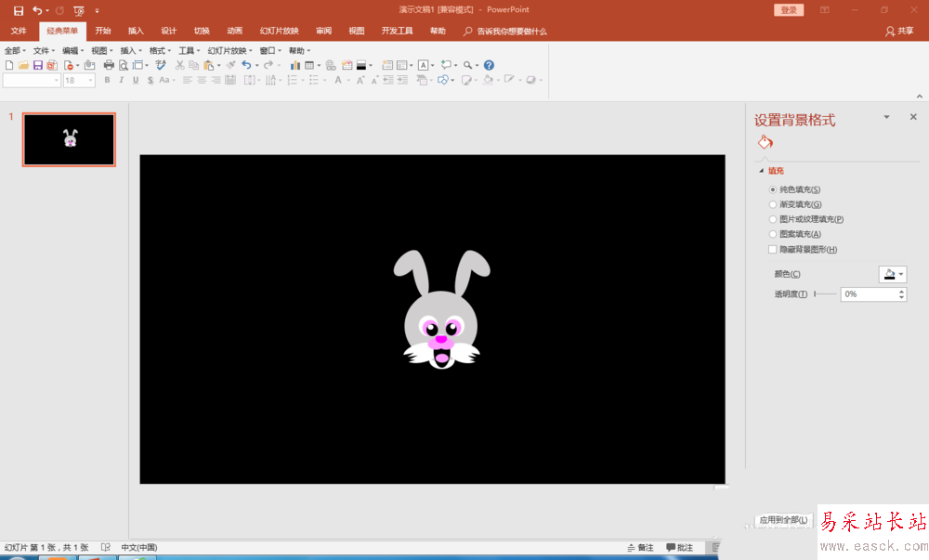Open the 动画 (Animations) ribbon tab

pos(234,31)
